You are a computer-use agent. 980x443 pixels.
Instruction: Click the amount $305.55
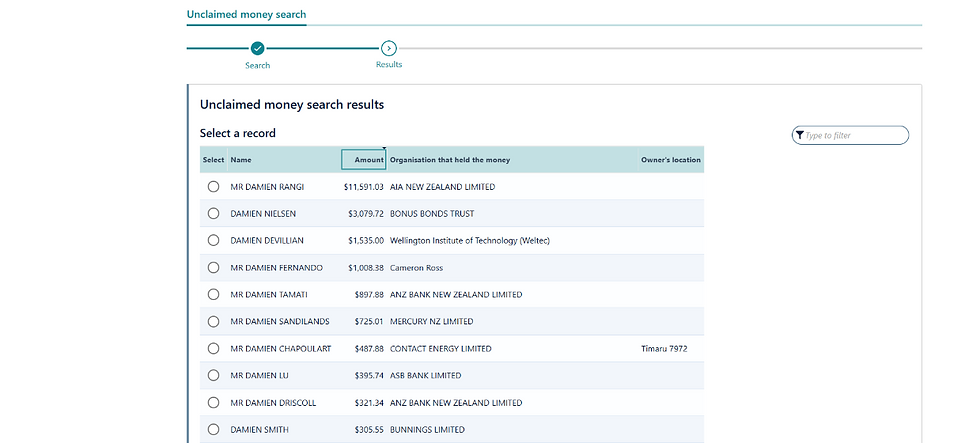369,430
